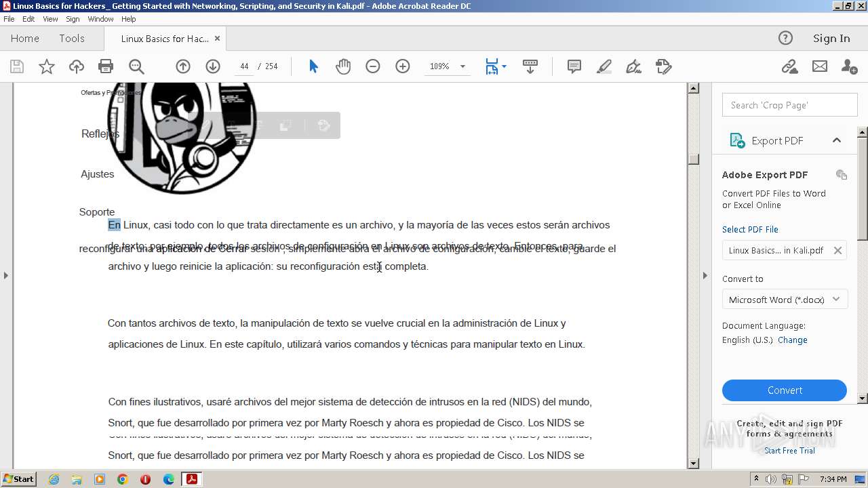The image size is (868, 488).
Task: Click the Sign In button
Action: tap(831, 38)
